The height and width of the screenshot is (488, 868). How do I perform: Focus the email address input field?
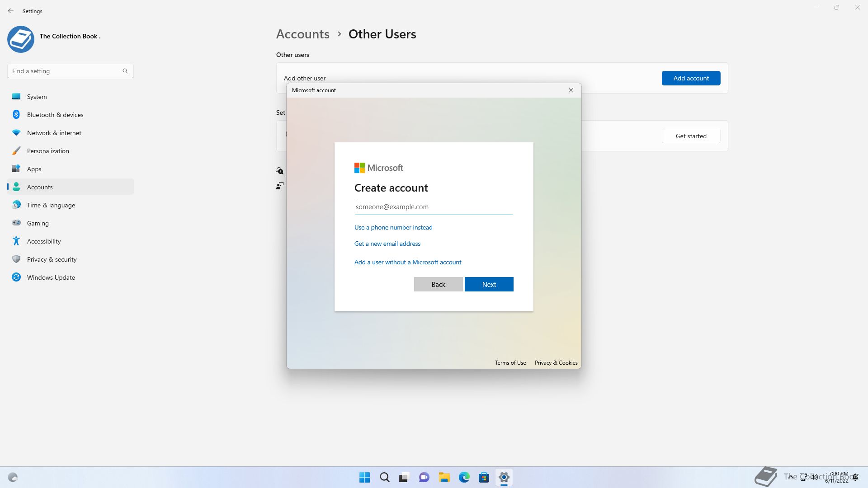pyautogui.click(x=433, y=207)
